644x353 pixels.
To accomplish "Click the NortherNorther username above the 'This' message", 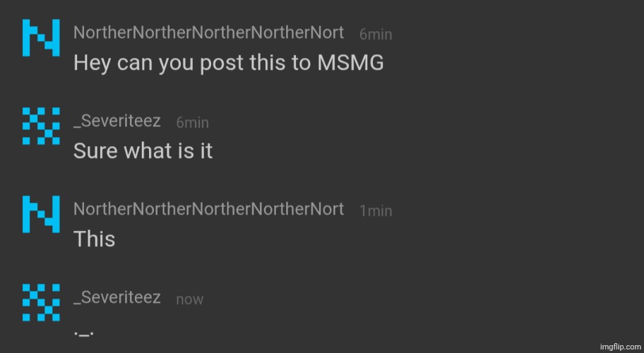I will (x=209, y=209).
